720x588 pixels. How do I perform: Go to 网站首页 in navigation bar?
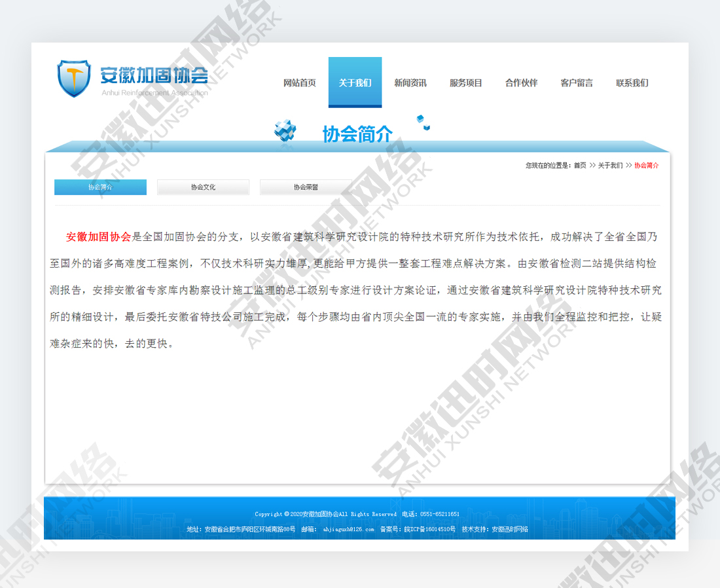tap(300, 83)
